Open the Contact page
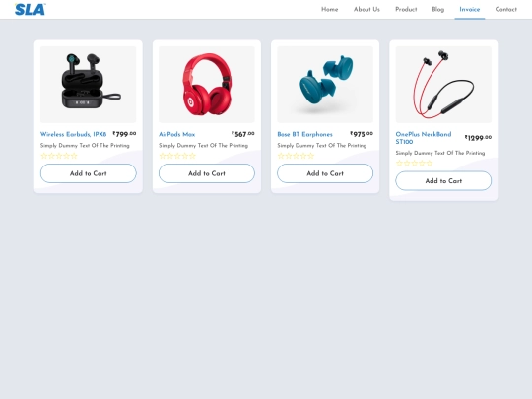Screen dimensions: 532x399 505,10
